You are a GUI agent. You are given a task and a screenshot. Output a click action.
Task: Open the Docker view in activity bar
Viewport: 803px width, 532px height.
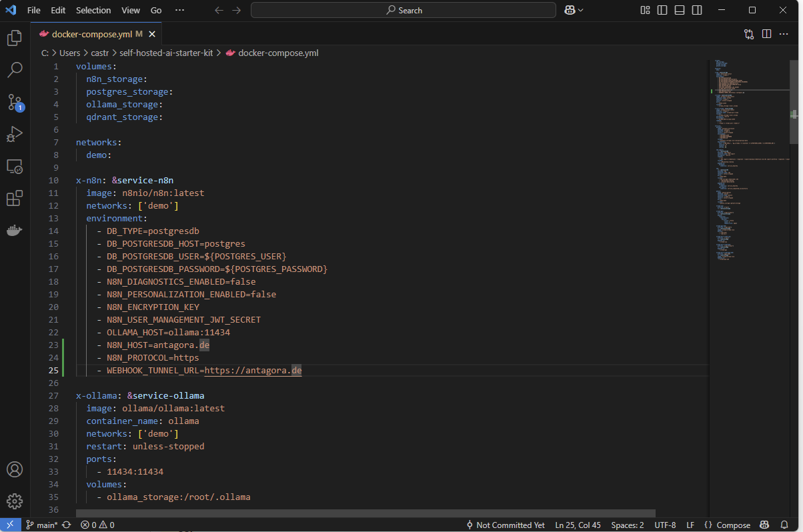15,230
